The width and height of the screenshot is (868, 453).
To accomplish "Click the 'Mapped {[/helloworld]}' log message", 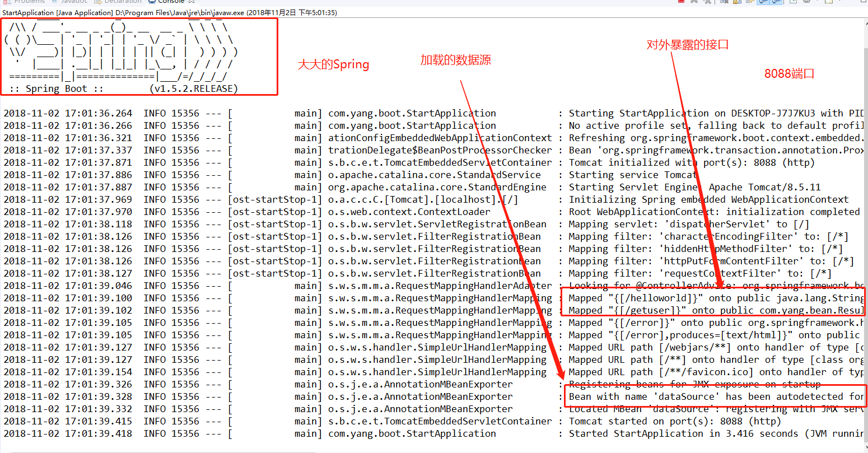I will (x=716, y=298).
